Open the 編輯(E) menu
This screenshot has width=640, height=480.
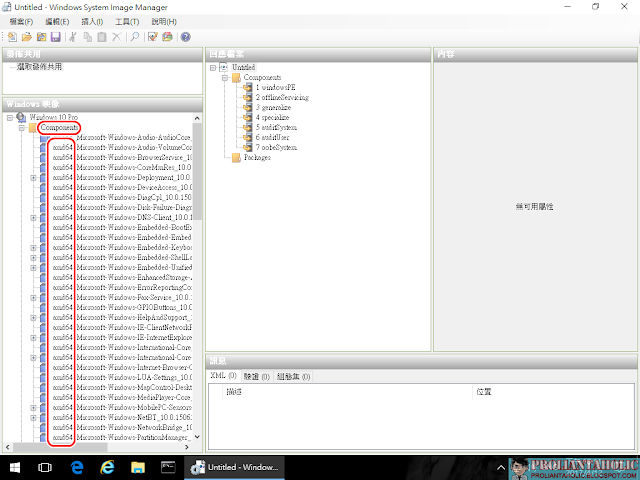tap(57, 22)
